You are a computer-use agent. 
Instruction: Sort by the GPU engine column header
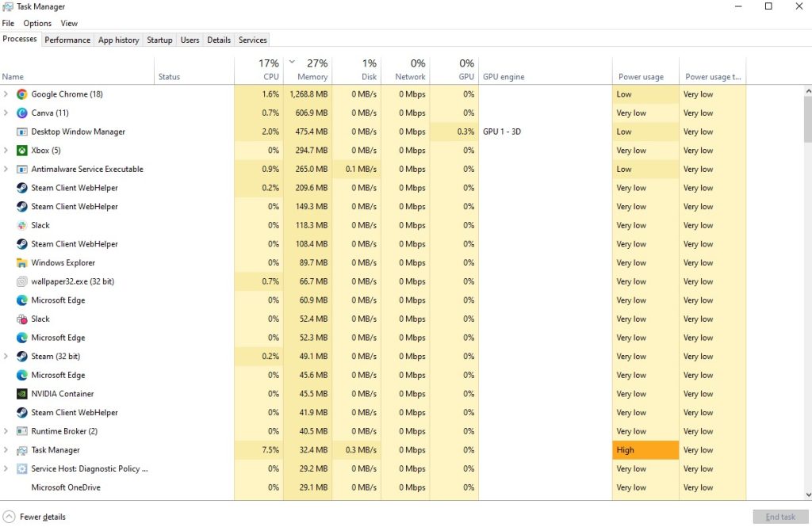tap(546, 71)
